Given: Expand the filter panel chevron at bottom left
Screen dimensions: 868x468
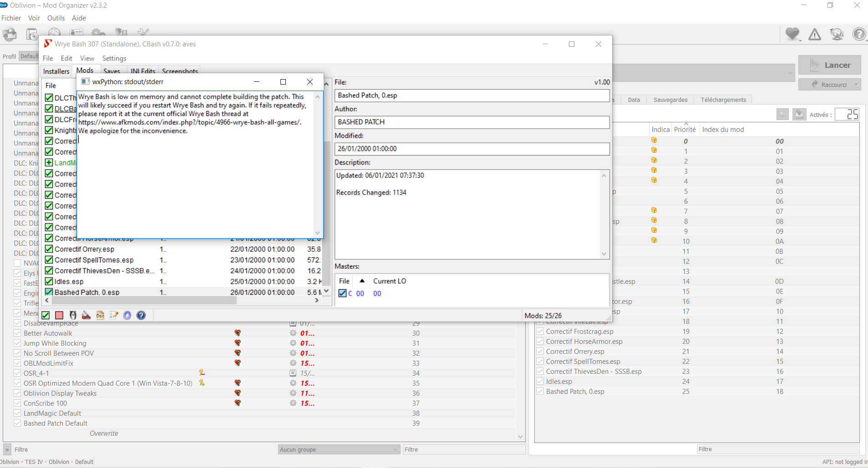Looking at the screenshot, I should (x=7, y=449).
